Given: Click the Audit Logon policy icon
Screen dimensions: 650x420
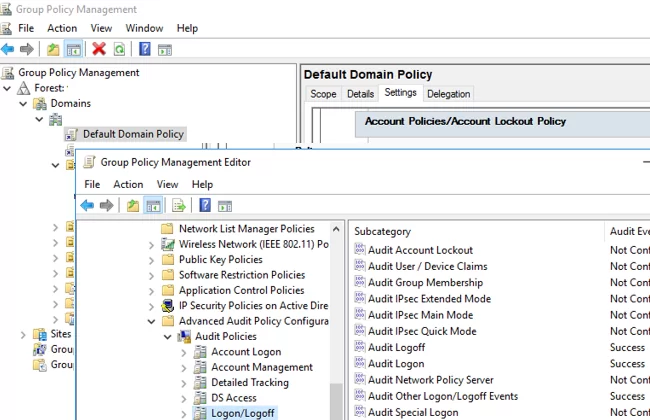Looking at the screenshot, I should [360, 363].
